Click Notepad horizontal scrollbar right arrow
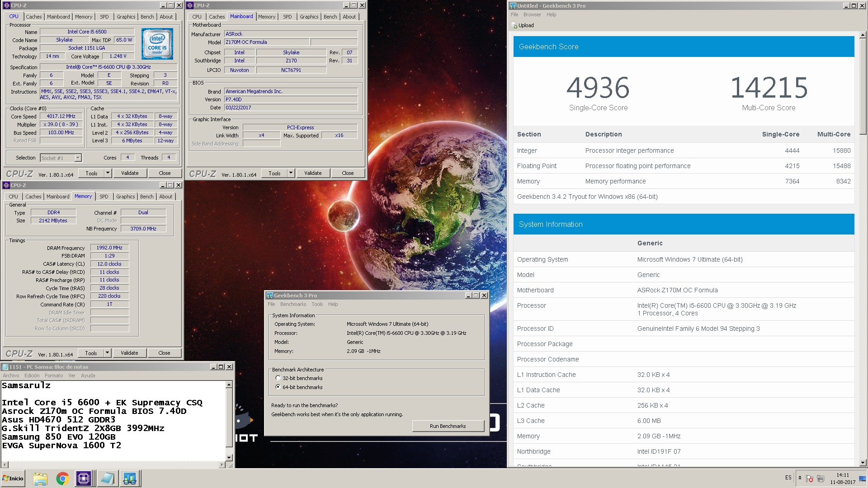Image resolution: width=868 pixels, height=488 pixels. [x=222, y=465]
